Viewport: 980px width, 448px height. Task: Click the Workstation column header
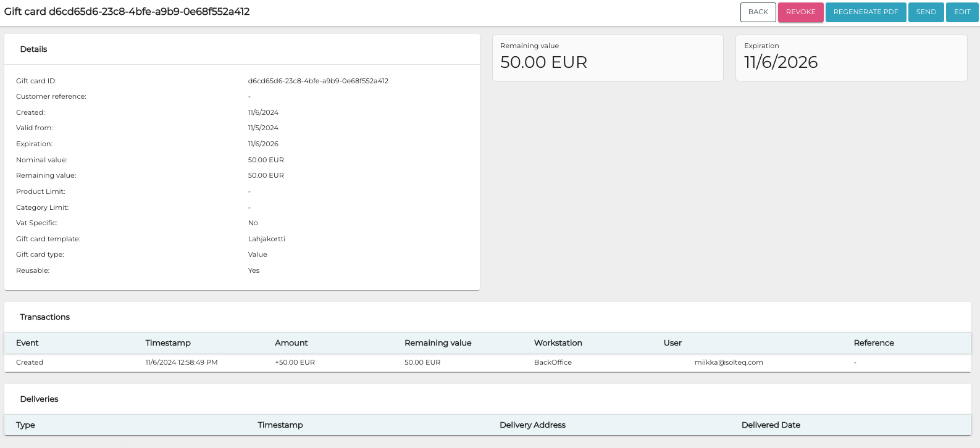(558, 343)
